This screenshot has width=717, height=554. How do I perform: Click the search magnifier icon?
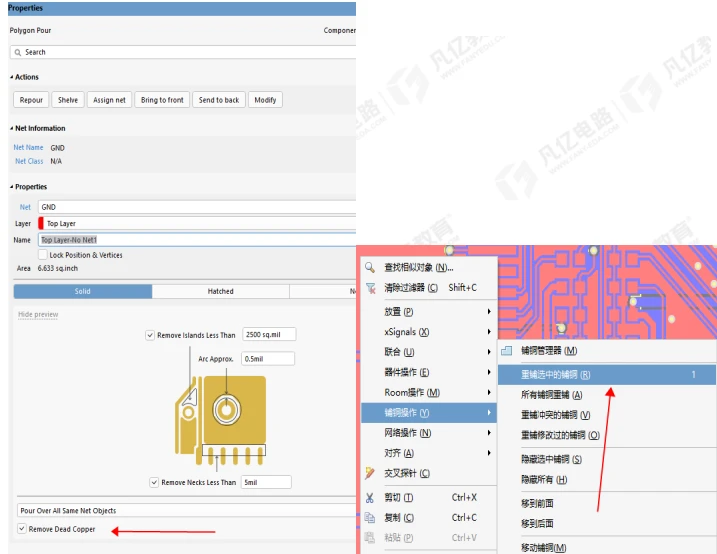(x=18, y=53)
